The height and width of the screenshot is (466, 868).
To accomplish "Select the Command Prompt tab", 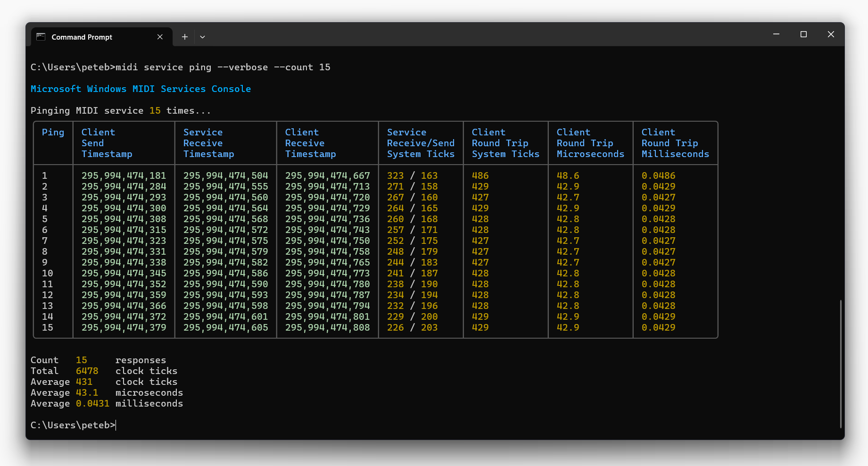I will [x=102, y=37].
